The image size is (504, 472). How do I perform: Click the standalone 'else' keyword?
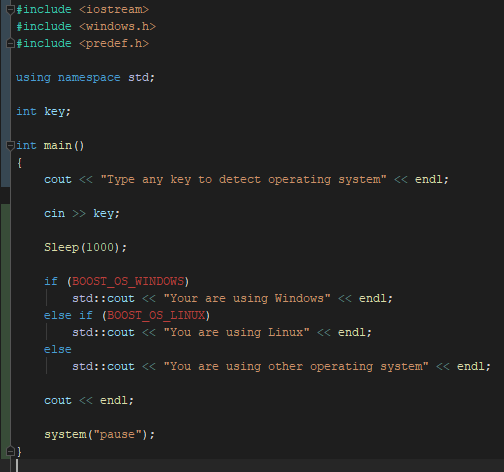(58, 350)
